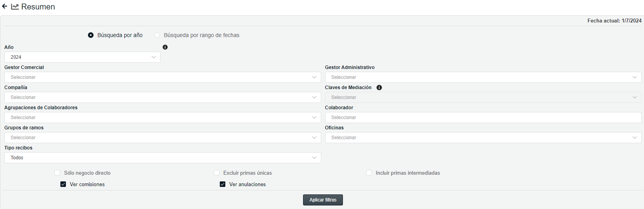Open the Gestor Administrativo dropdown
Screen dimensions: 644x209
point(483,77)
